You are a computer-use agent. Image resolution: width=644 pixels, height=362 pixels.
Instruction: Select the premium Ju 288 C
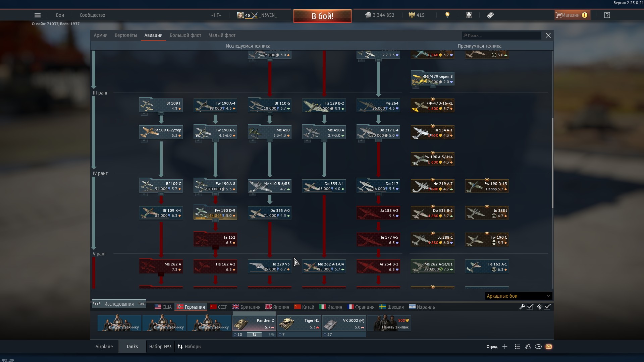(433, 240)
